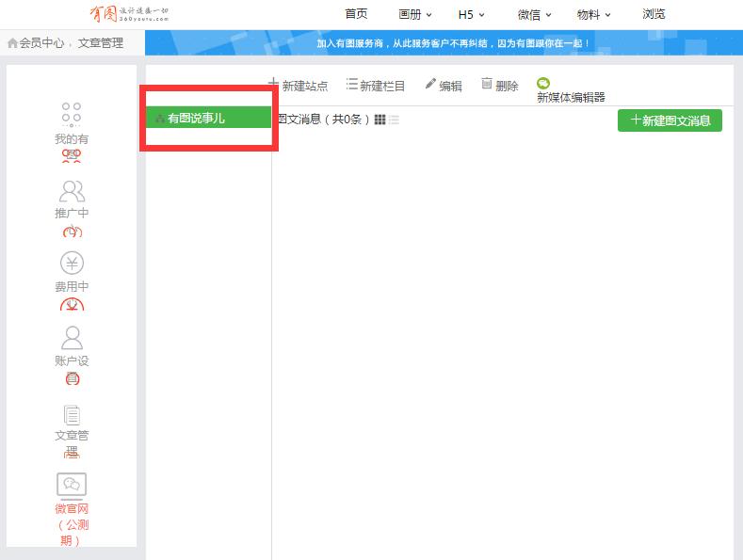The width and height of the screenshot is (743, 560).
Task: Open 推广中心 people icon in sidebar
Action: click(x=72, y=191)
